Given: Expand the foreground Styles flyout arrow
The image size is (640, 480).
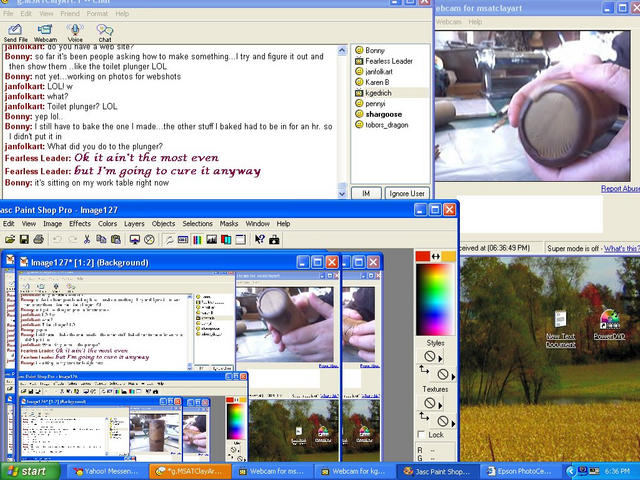Looking at the screenshot, I should [440, 359].
